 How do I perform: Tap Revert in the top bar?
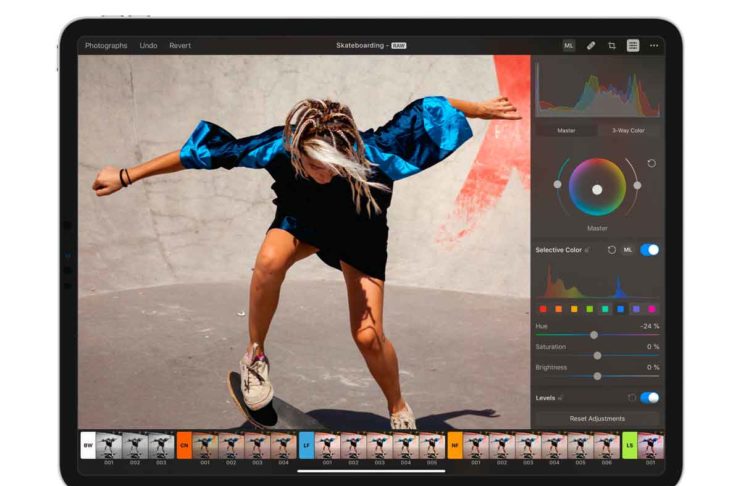click(180, 45)
